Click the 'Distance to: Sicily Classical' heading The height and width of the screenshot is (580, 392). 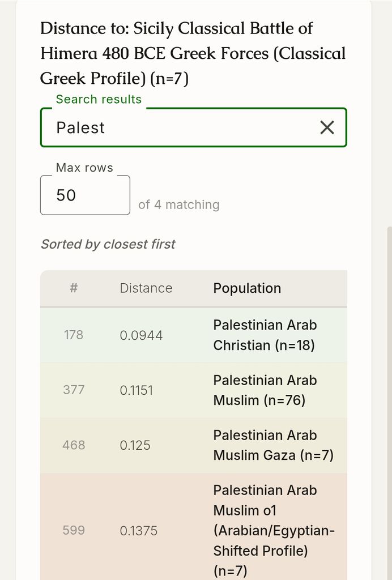193,53
